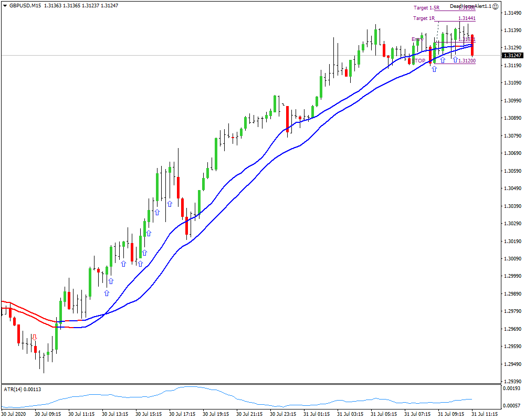Click 1.31490 on the price axis
The width and height of the screenshot is (525, 420).
(x=512, y=13)
